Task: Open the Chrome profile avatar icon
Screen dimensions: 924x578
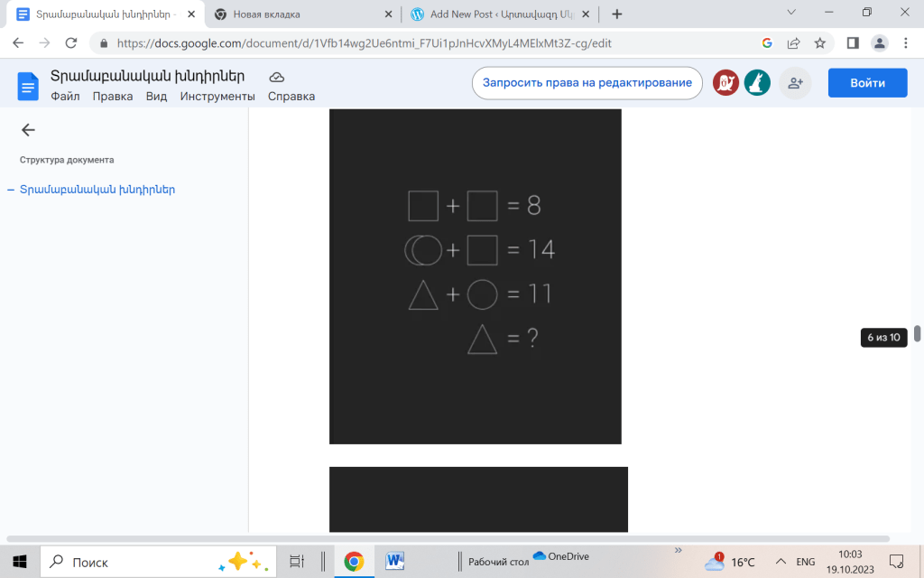Action: (x=879, y=43)
